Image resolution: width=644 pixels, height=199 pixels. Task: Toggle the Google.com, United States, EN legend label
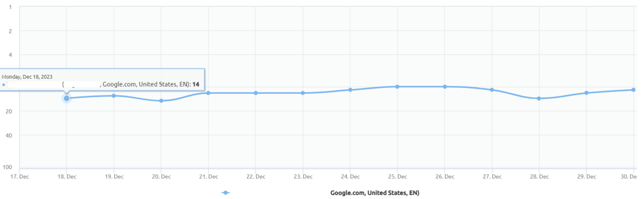(x=375, y=193)
